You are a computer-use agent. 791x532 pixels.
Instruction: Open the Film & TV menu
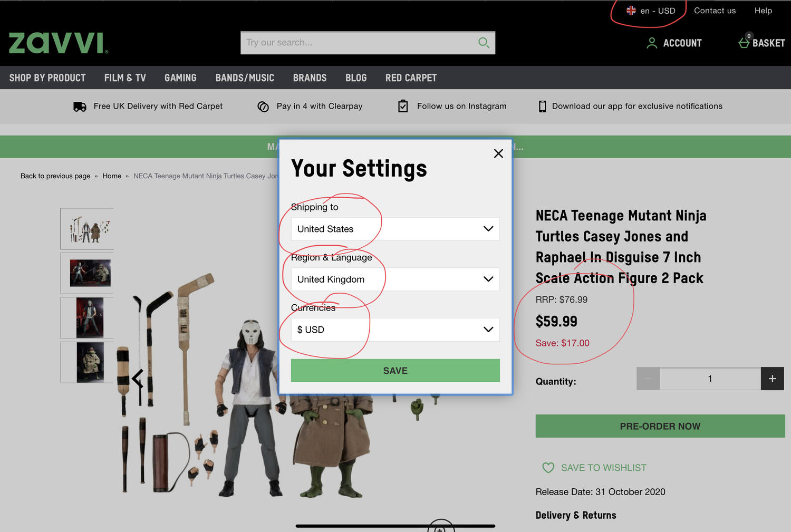click(x=125, y=78)
